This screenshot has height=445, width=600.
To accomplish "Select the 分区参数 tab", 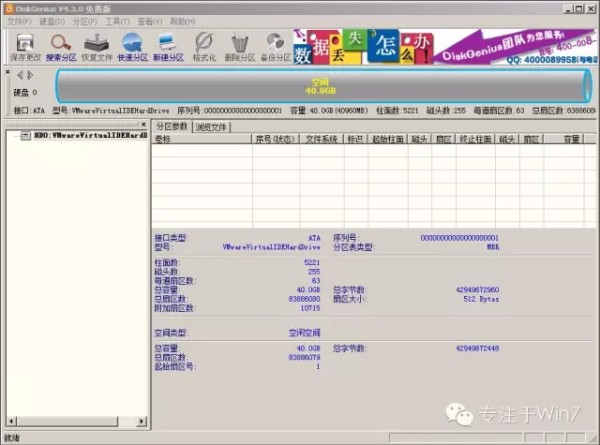I will pos(172,126).
